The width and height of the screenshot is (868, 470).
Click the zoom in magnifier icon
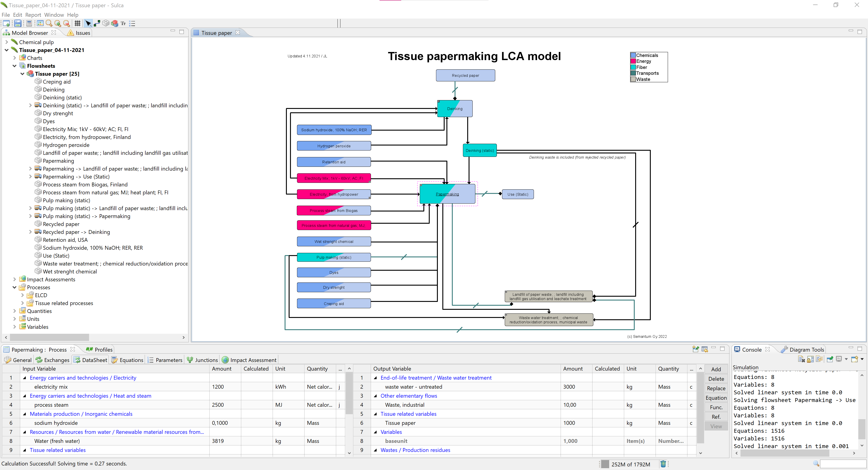coord(58,23)
